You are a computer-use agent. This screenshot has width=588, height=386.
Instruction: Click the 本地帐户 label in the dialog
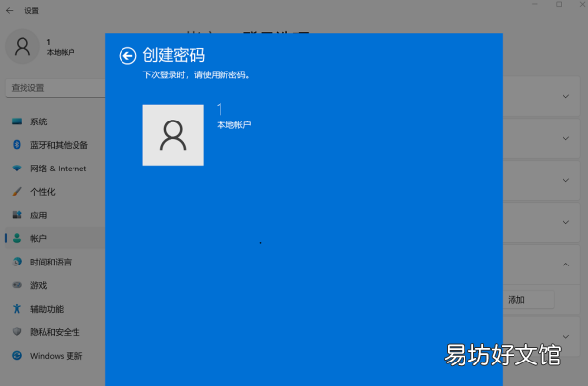(x=233, y=124)
